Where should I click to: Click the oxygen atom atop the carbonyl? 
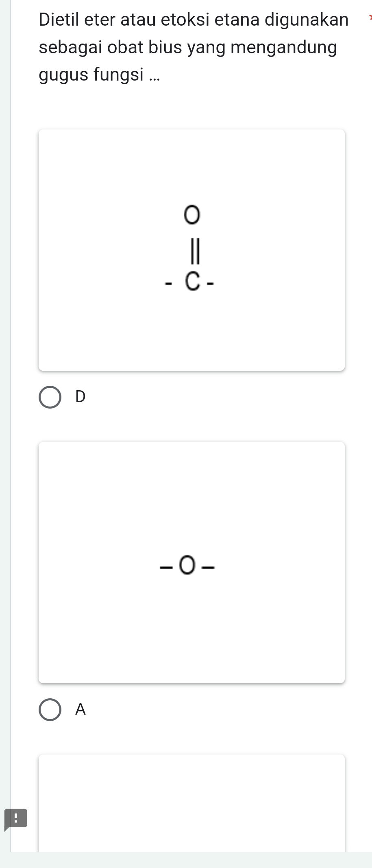(x=192, y=214)
